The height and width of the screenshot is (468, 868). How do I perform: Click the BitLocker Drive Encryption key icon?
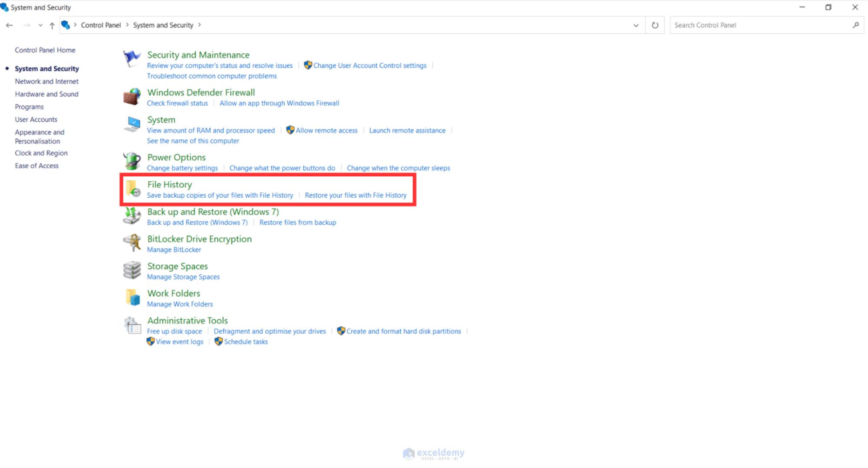point(132,243)
